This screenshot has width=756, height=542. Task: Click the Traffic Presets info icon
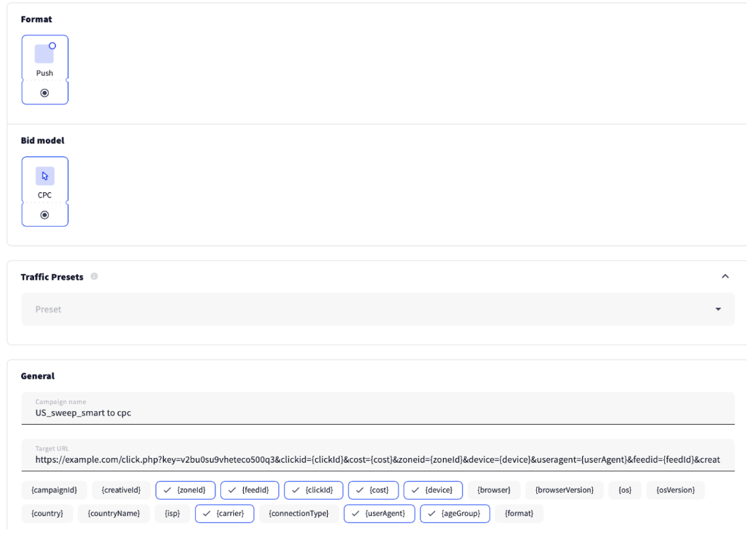(94, 277)
